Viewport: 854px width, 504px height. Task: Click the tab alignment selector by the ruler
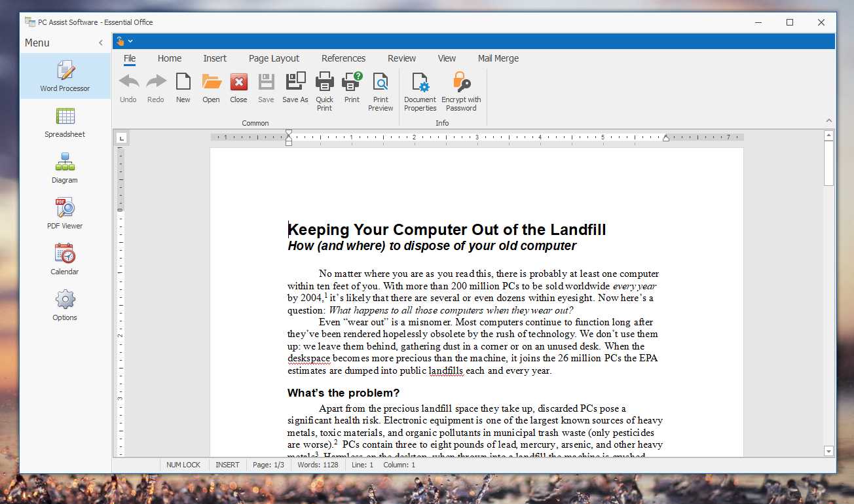click(x=122, y=137)
